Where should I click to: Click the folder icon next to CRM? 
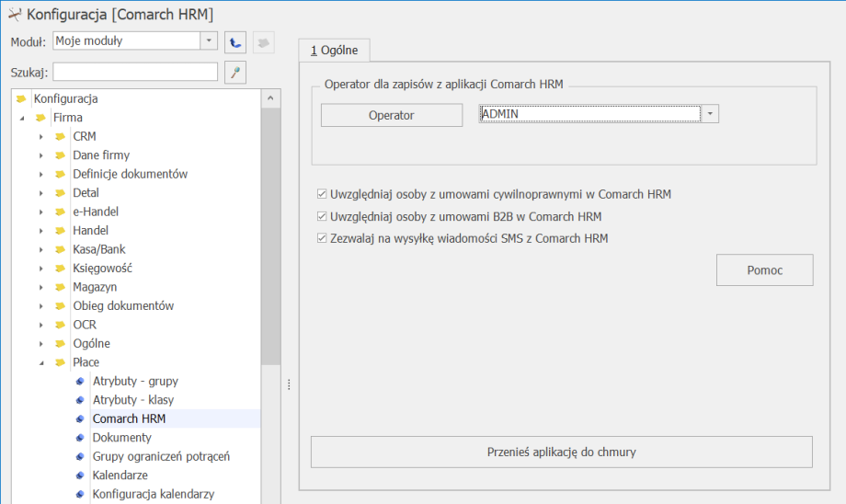(x=60, y=136)
